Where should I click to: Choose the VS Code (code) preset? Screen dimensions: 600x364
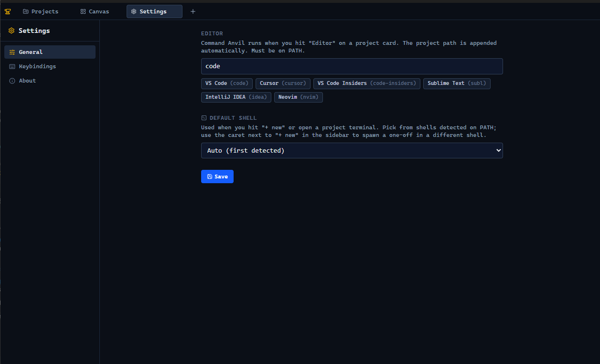click(227, 83)
